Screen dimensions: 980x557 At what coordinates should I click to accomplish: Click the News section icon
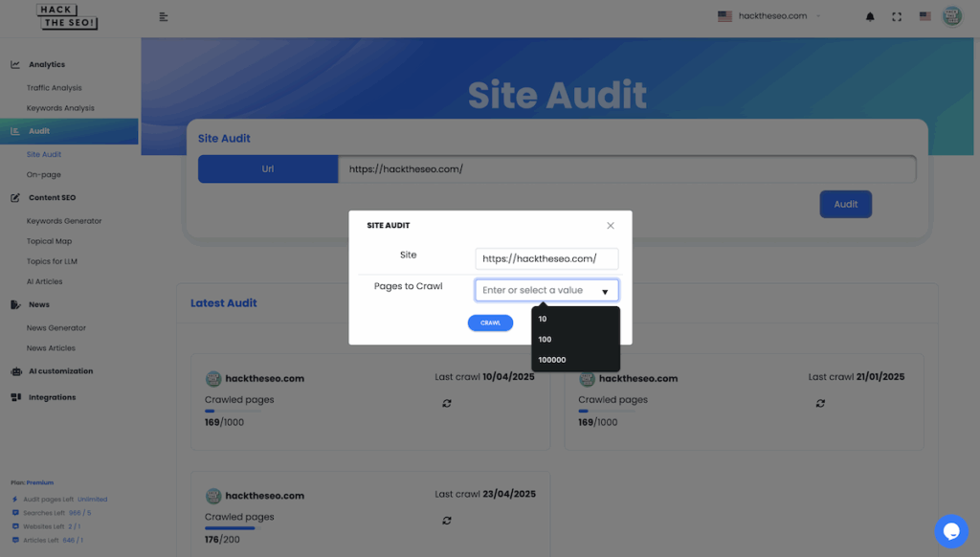pos(15,304)
